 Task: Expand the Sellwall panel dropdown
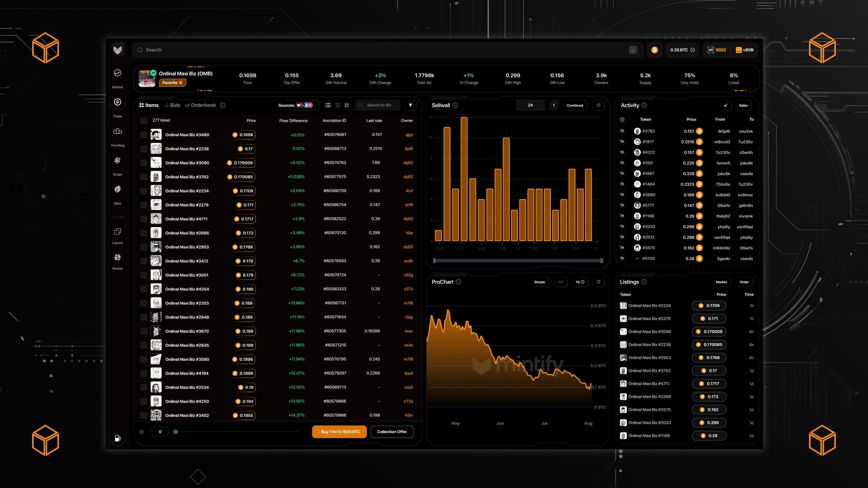[x=455, y=105]
